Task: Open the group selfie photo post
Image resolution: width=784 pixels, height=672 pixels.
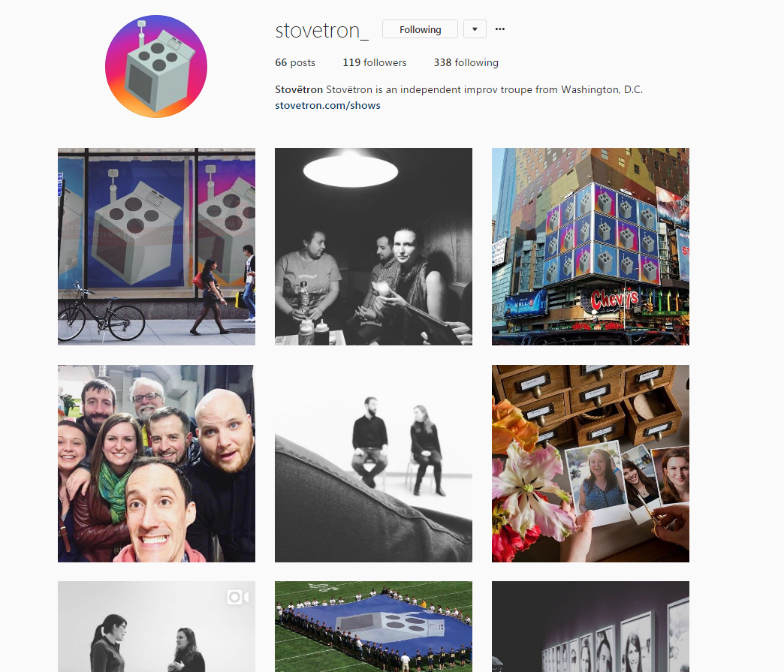Action: (156, 463)
